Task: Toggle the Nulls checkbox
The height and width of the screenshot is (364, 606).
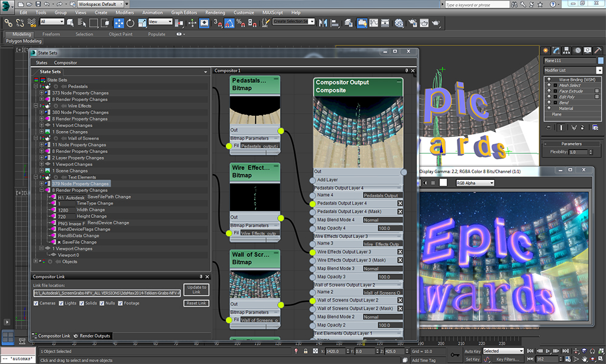Action: pyautogui.click(x=102, y=303)
